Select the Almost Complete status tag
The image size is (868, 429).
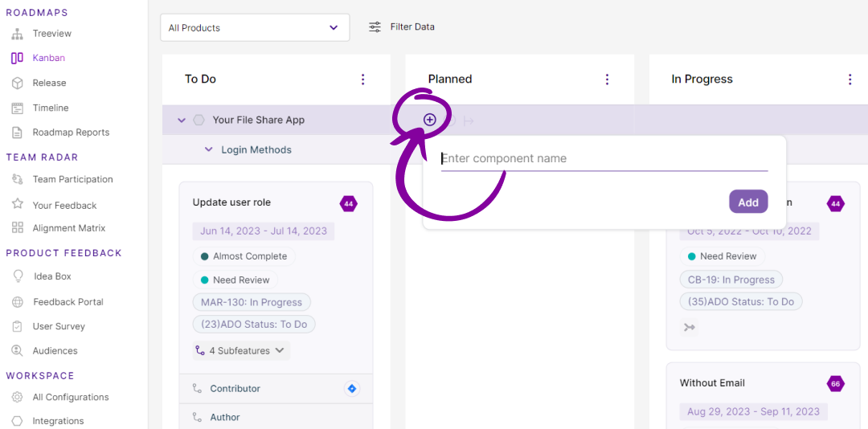tap(244, 256)
